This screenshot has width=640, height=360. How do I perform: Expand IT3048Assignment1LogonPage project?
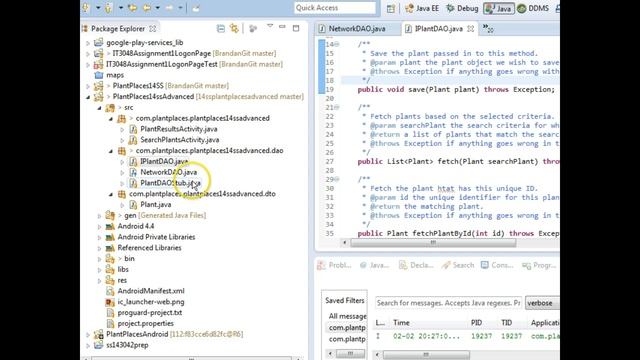pyautogui.click(x=88, y=53)
